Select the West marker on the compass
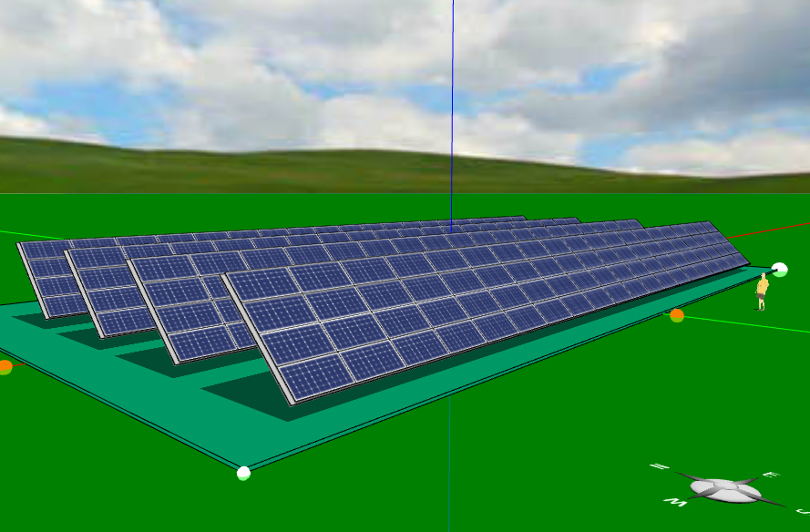The height and width of the screenshot is (532, 810). point(675,500)
